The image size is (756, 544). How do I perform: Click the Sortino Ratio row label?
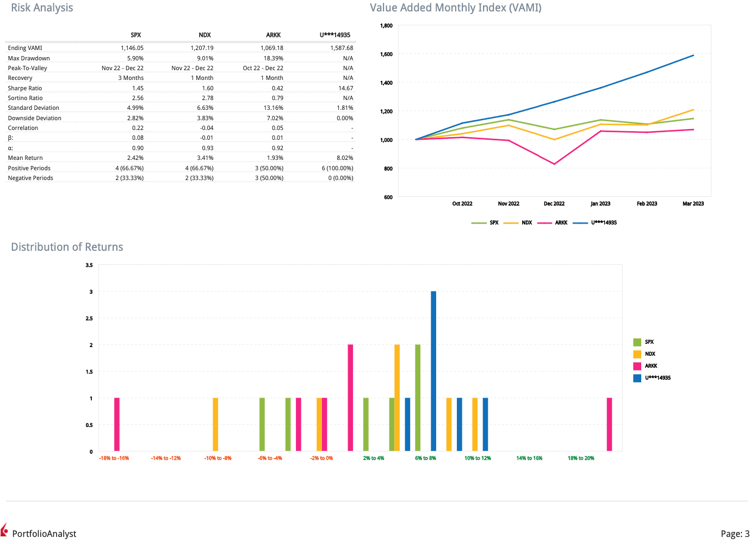pos(25,98)
